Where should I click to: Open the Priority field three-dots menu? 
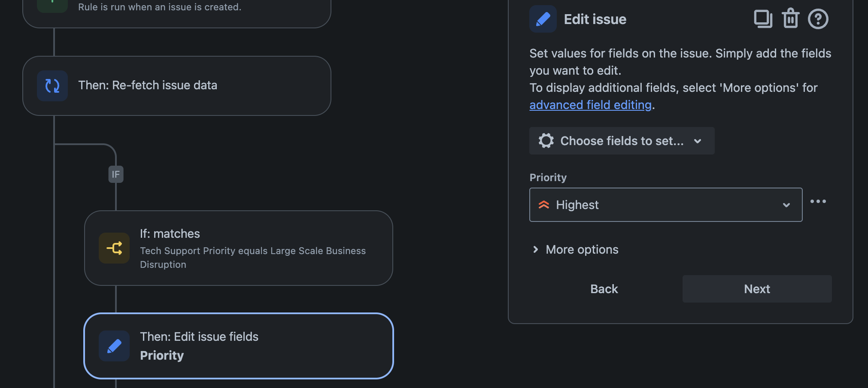(818, 201)
